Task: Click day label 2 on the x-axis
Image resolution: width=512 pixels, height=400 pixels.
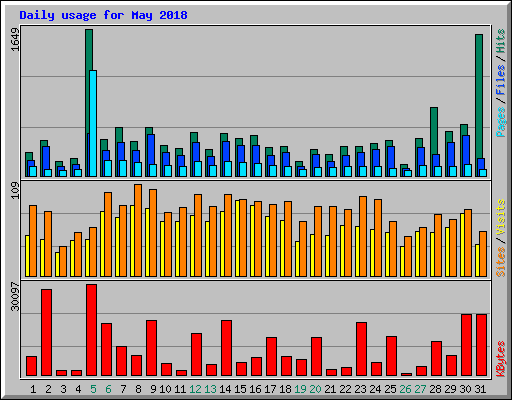Action: pyautogui.click(x=48, y=389)
